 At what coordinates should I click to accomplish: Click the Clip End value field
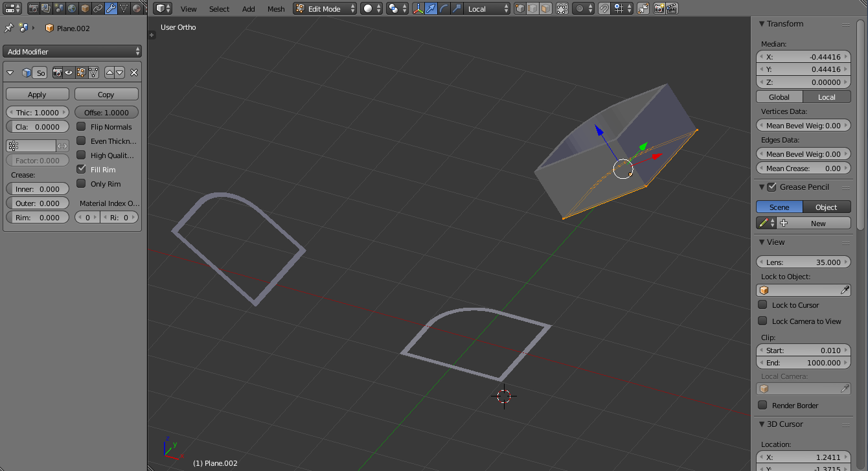[x=803, y=363]
